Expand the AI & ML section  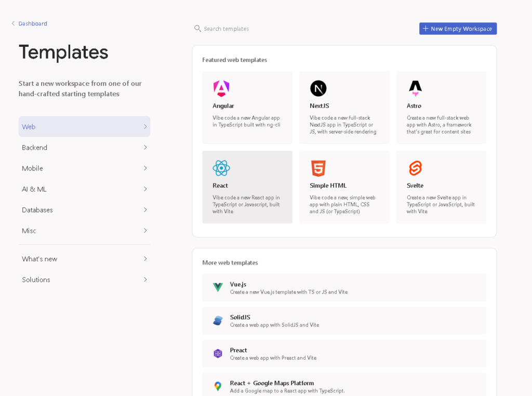click(84, 189)
